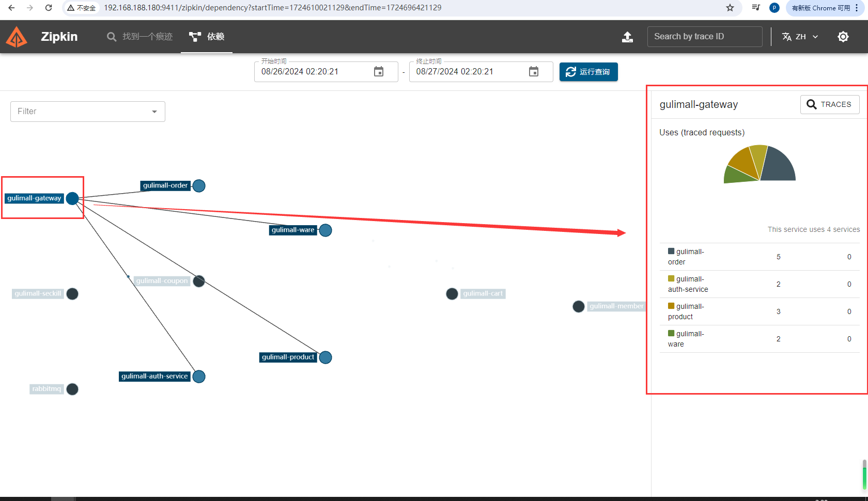
Task: Open start time calendar picker
Action: tap(379, 72)
